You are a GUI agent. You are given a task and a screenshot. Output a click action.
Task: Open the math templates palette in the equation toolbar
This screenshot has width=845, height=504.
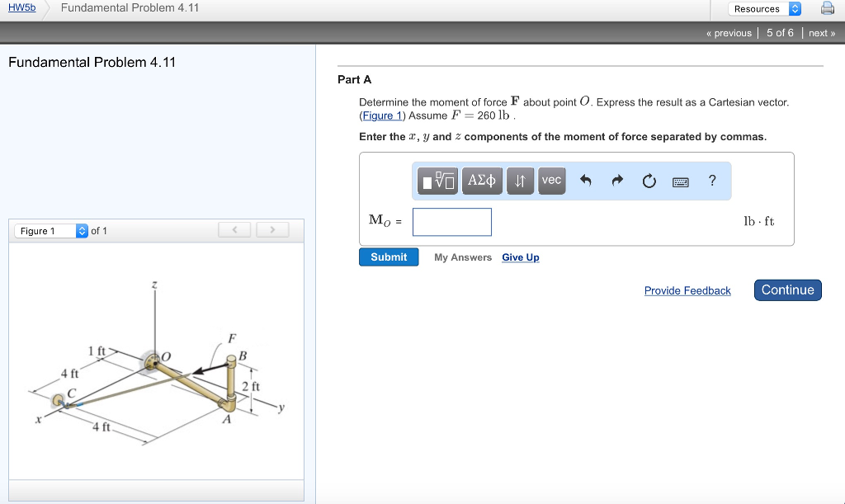click(437, 181)
